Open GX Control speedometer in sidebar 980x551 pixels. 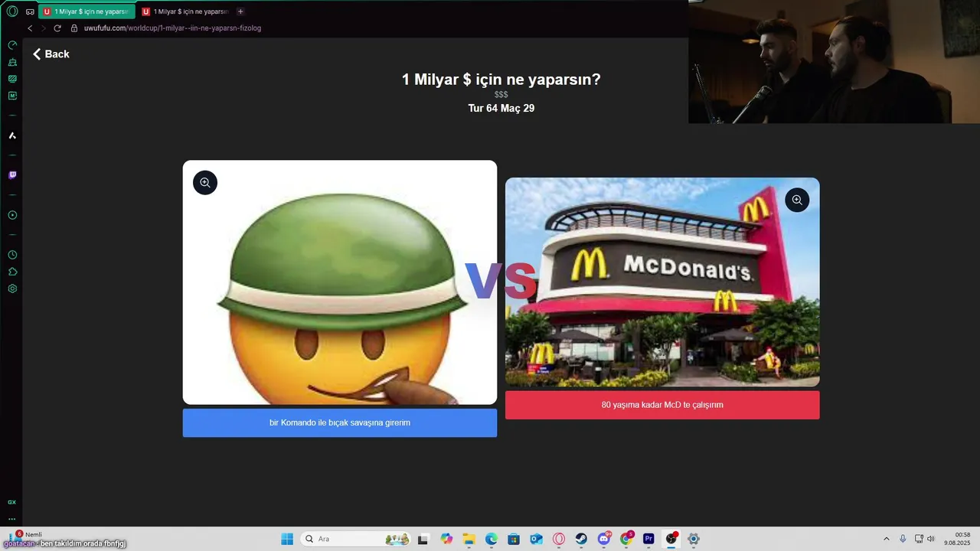(12, 45)
